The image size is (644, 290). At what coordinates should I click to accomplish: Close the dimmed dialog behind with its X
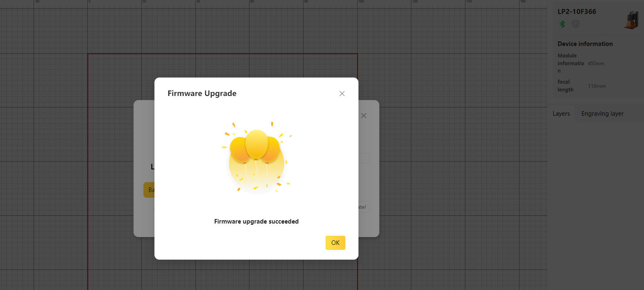click(364, 116)
